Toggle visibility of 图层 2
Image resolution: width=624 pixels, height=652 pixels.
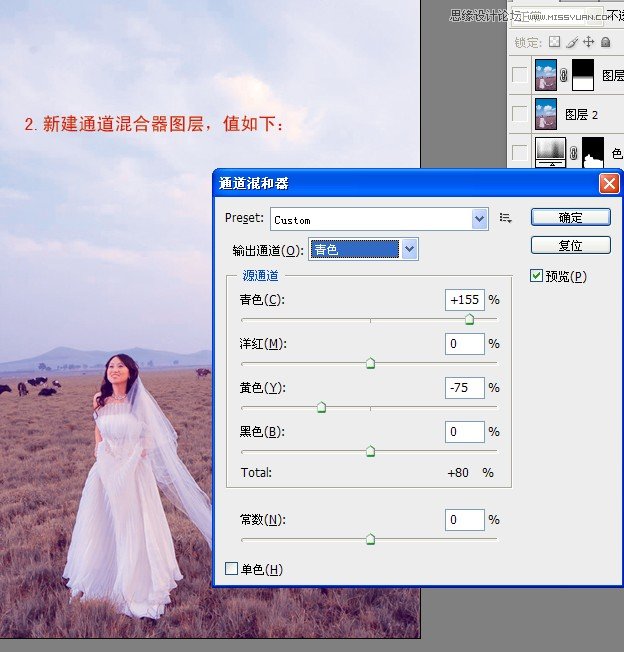click(x=520, y=114)
